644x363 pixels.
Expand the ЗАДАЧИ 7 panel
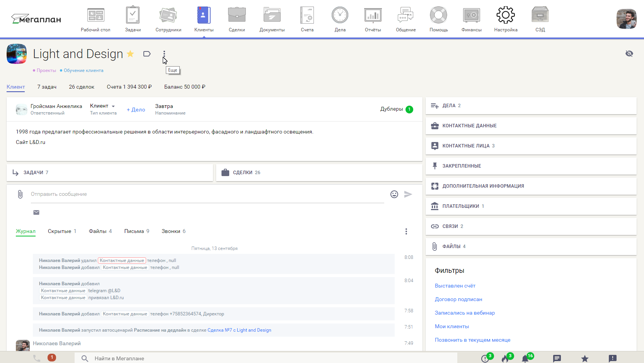(110, 173)
